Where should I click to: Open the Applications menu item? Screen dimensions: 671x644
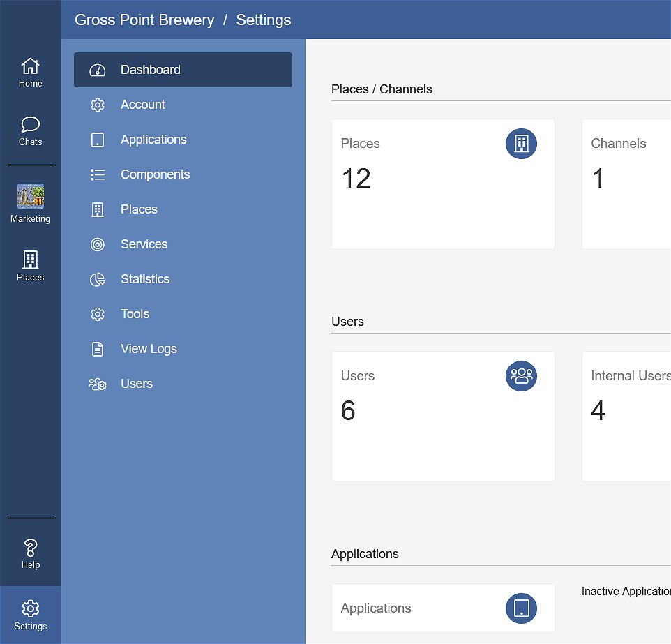[x=183, y=140]
